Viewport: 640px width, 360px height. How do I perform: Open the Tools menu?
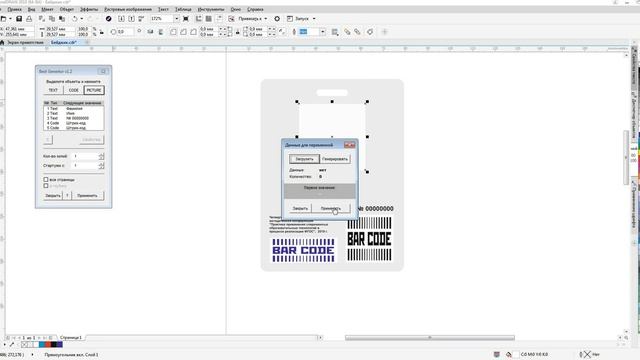pos(211,9)
